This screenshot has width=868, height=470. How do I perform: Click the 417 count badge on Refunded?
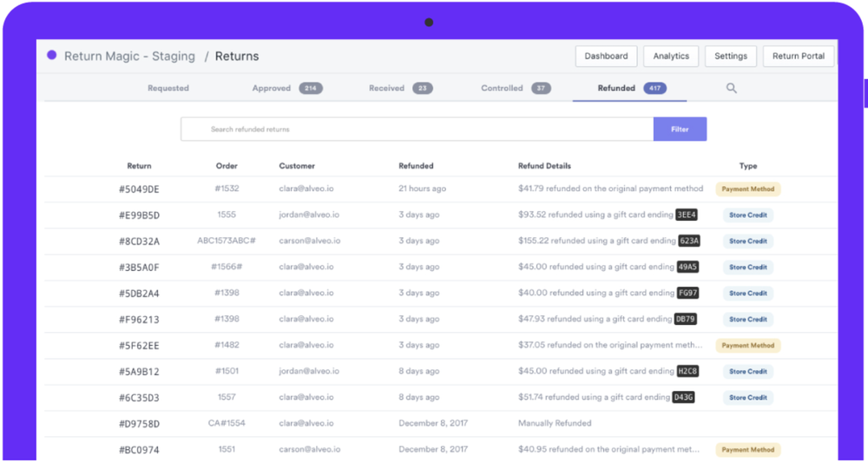click(x=654, y=88)
